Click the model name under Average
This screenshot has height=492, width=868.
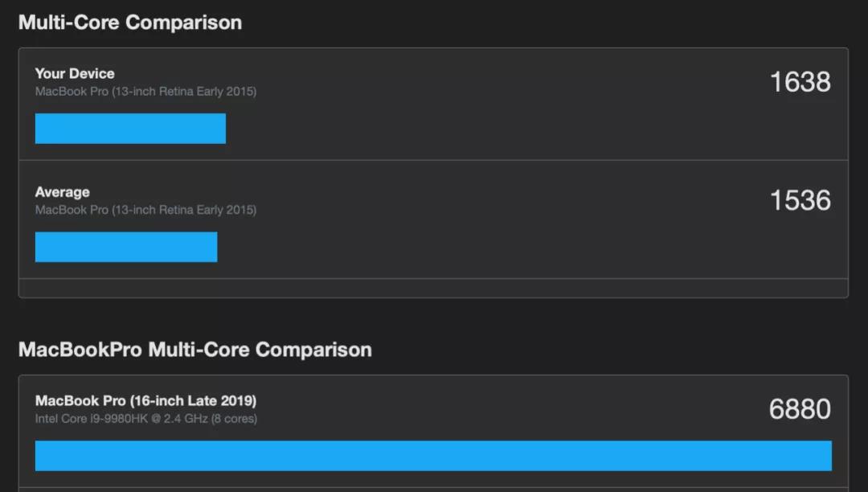click(145, 210)
